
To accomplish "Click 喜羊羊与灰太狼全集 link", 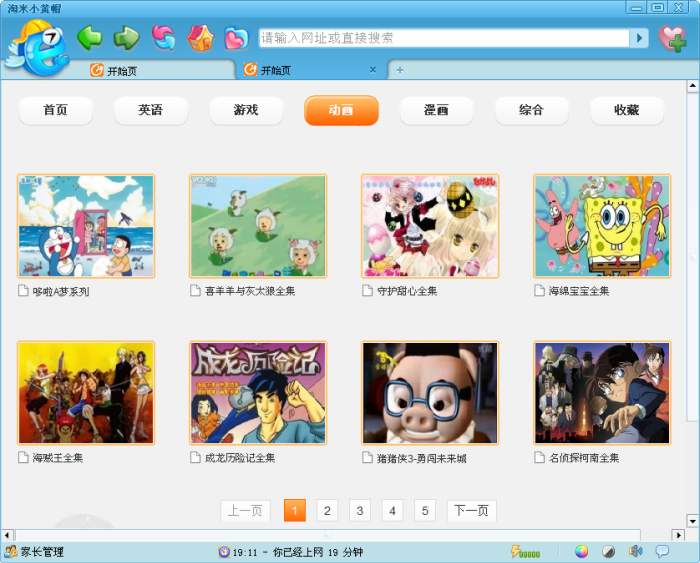I will [x=250, y=291].
